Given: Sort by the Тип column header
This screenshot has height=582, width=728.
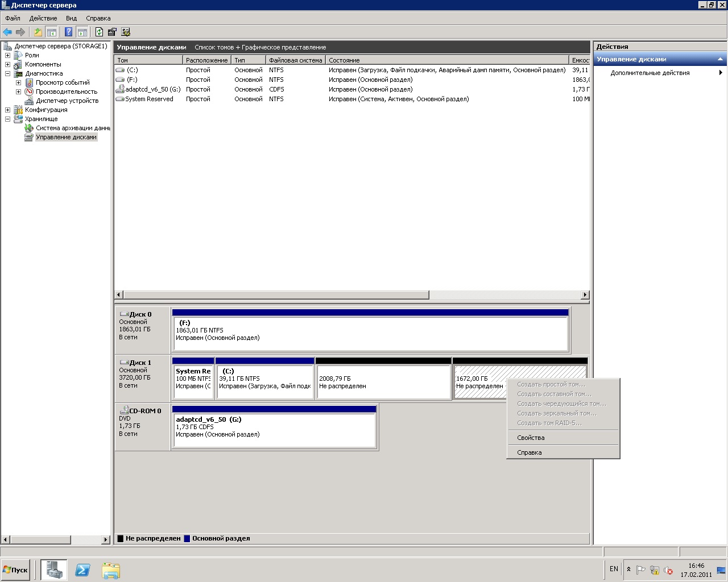Looking at the screenshot, I should pos(249,60).
